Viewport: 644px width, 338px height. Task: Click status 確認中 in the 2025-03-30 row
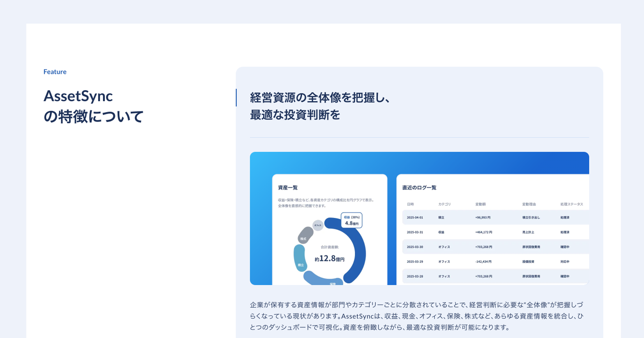565,247
